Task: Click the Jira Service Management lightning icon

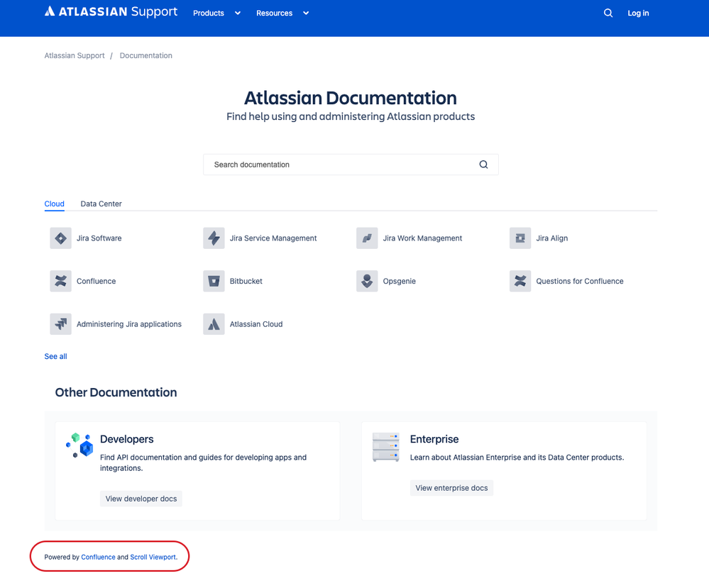Action: tap(214, 238)
